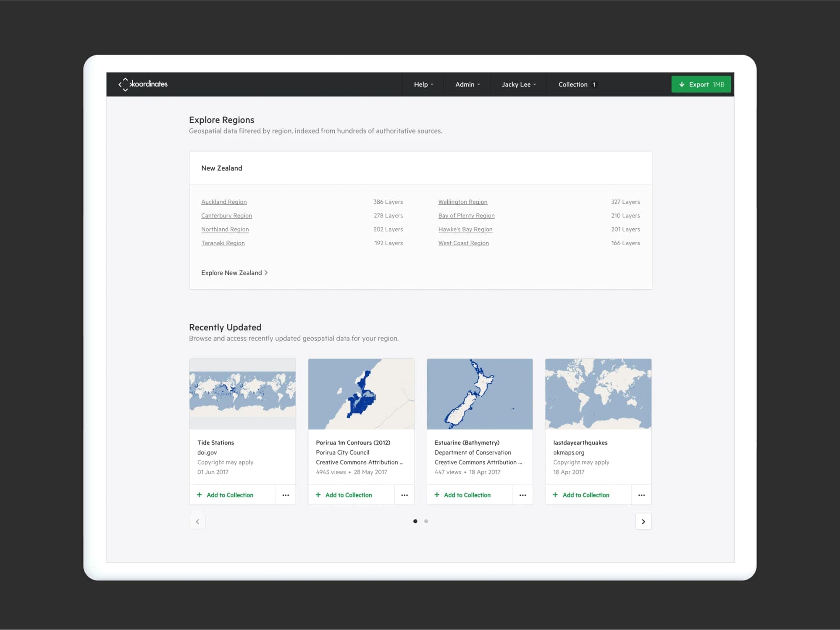840x630 pixels.
Task: Open more options for Estuarine (Bathymetry)
Action: point(523,495)
